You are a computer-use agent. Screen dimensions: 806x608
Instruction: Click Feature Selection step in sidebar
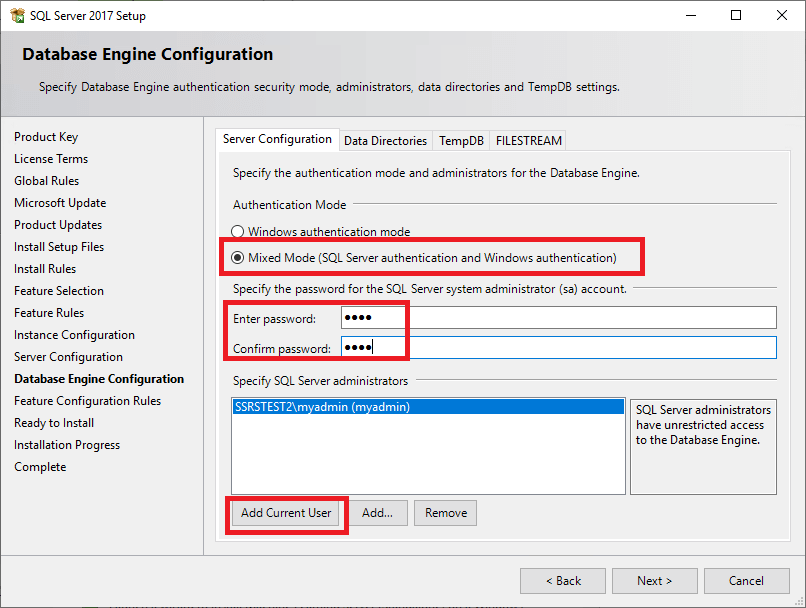point(59,291)
